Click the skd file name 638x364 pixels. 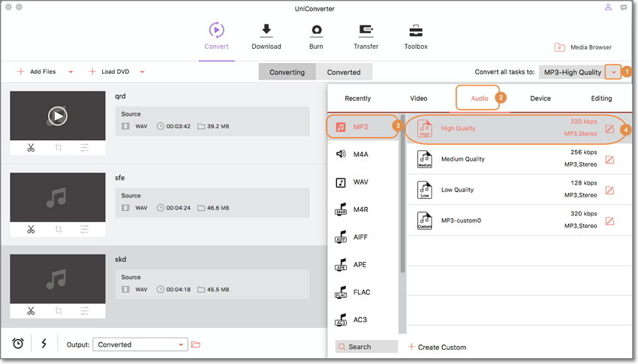pyautogui.click(x=120, y=259)
